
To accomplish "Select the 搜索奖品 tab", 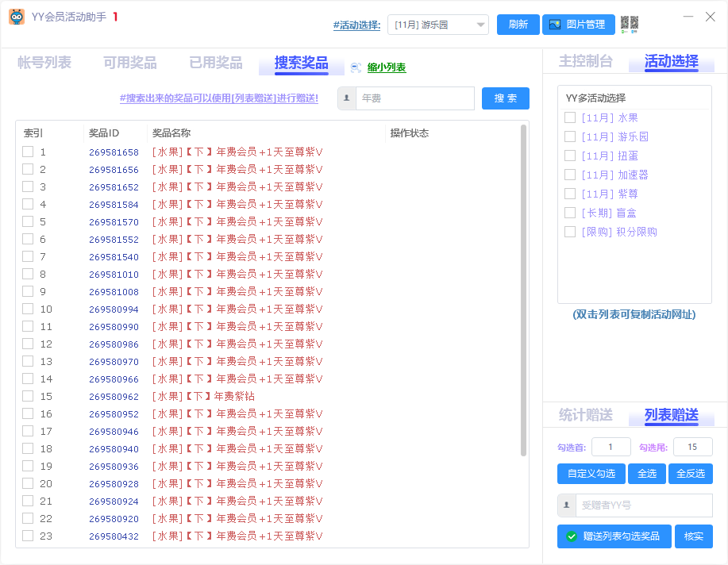I will click(302, 63).
